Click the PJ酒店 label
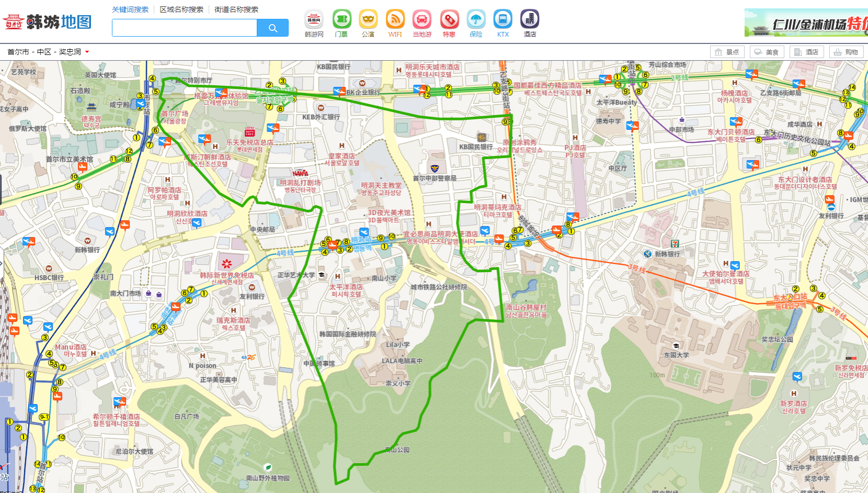Image resolution: width=868 pixels, height=493 pixels. pyautogui.click(x=575, y=151)
